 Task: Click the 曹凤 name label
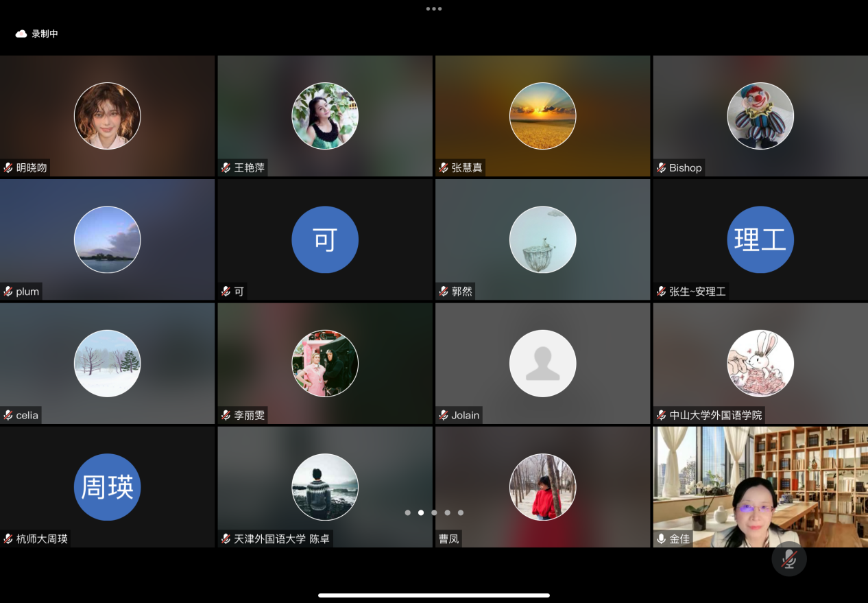(448, 539)
